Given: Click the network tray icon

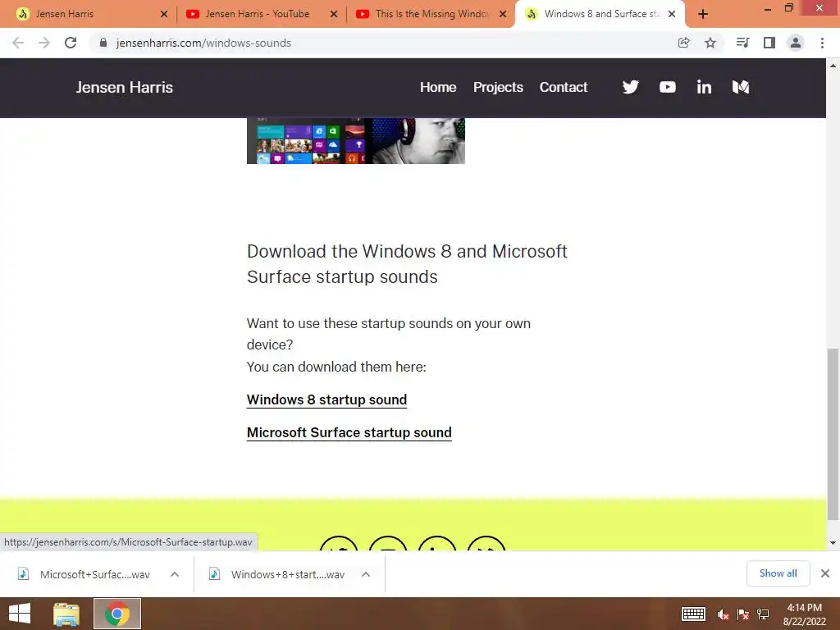Looking at the screenshot, I should tap(763, 614).
